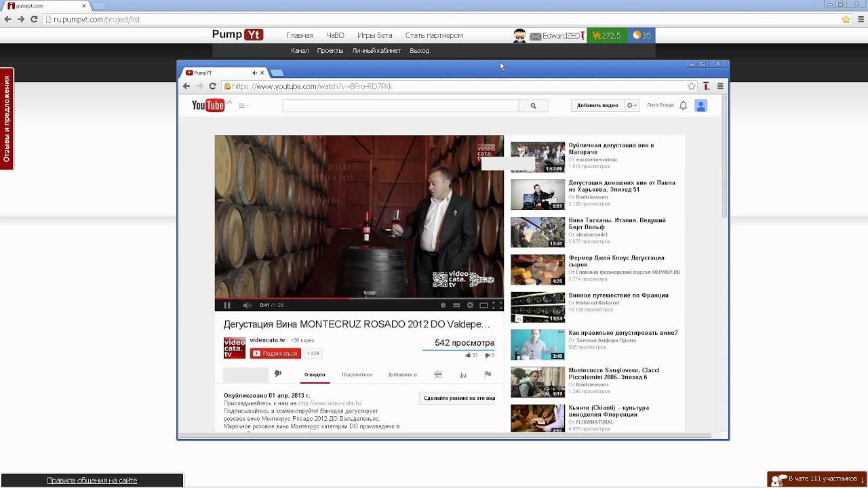Click the Pump Yt site logo

point(237,35)
